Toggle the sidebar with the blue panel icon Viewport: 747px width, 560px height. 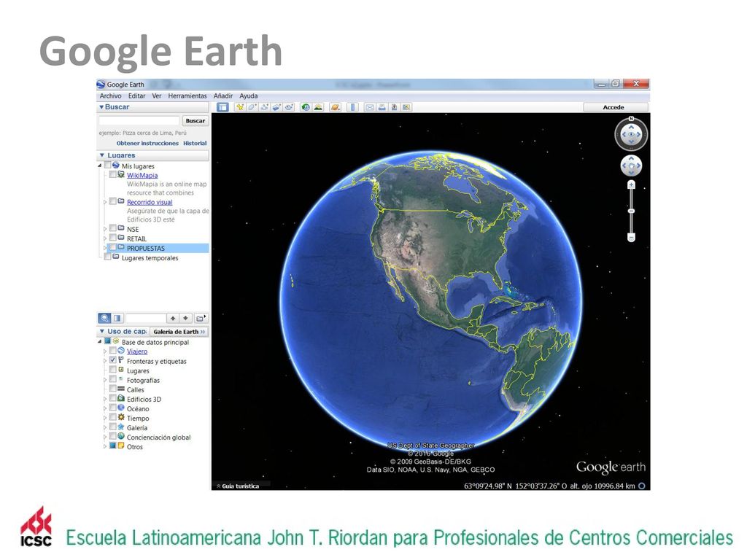222,107
